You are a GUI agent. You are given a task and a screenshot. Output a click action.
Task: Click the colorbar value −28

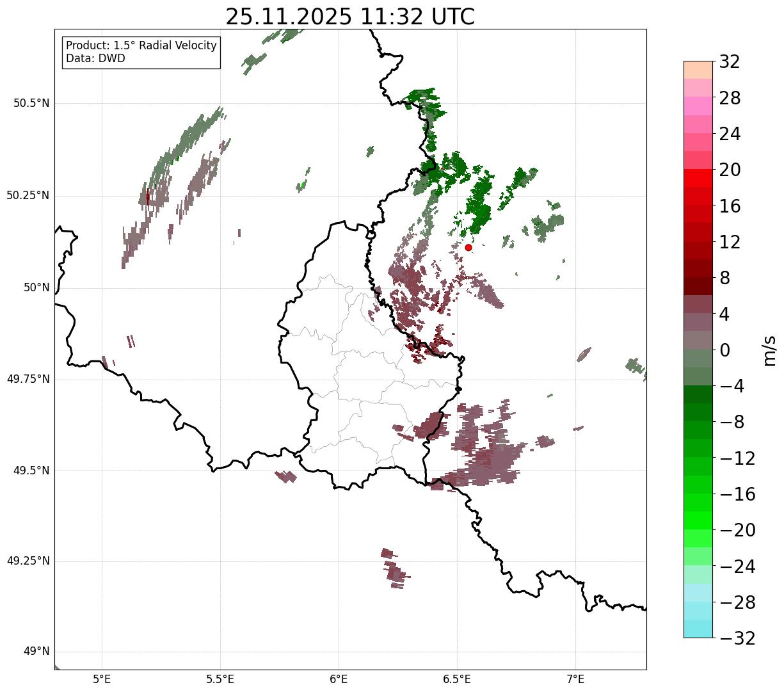pyautogui.click(x=737, y=602)
